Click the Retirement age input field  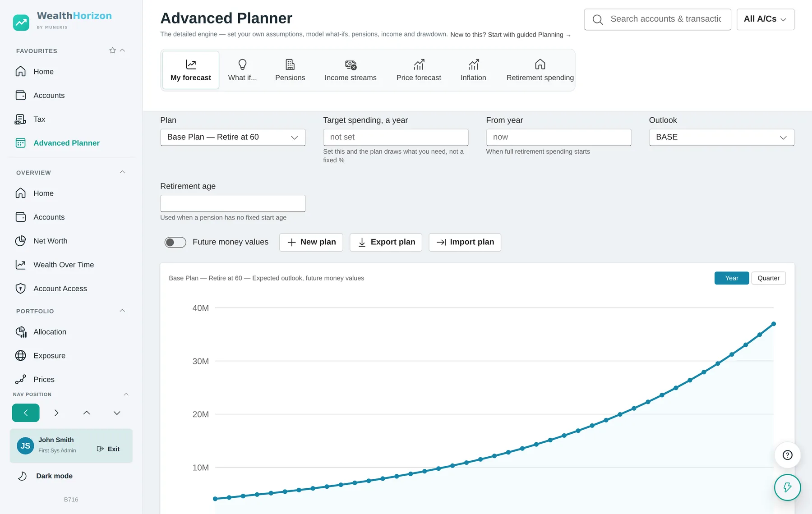(233, 203)
